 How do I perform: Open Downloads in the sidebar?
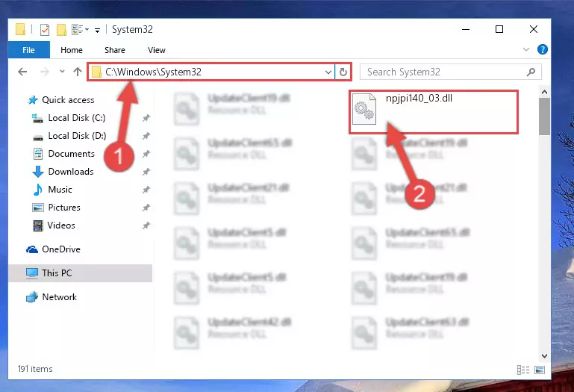pyautogui.click(x=71, y=172)
